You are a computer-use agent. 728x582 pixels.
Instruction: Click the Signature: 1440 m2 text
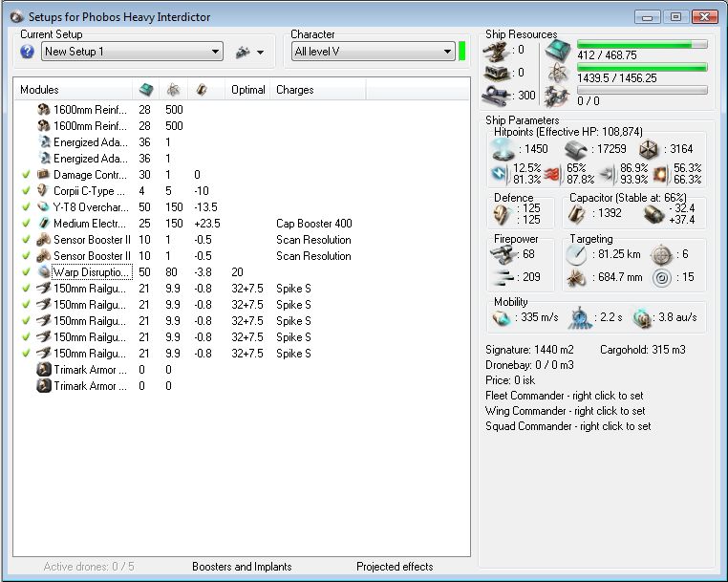[529, 350]
